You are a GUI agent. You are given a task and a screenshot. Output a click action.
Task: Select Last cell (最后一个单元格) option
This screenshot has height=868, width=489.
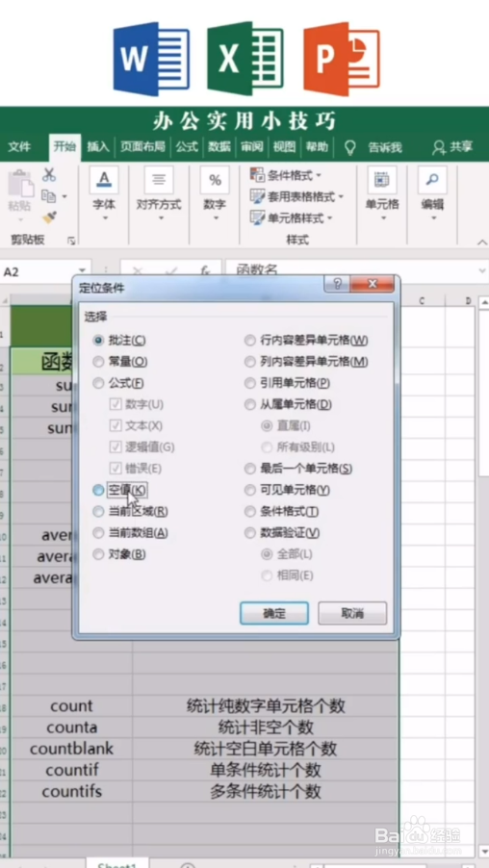click(250, 469)
